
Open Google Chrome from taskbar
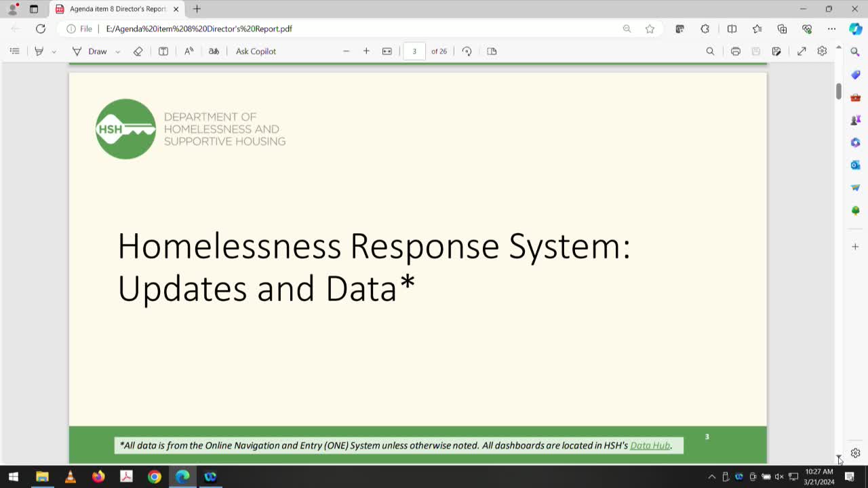coord(155,476)
